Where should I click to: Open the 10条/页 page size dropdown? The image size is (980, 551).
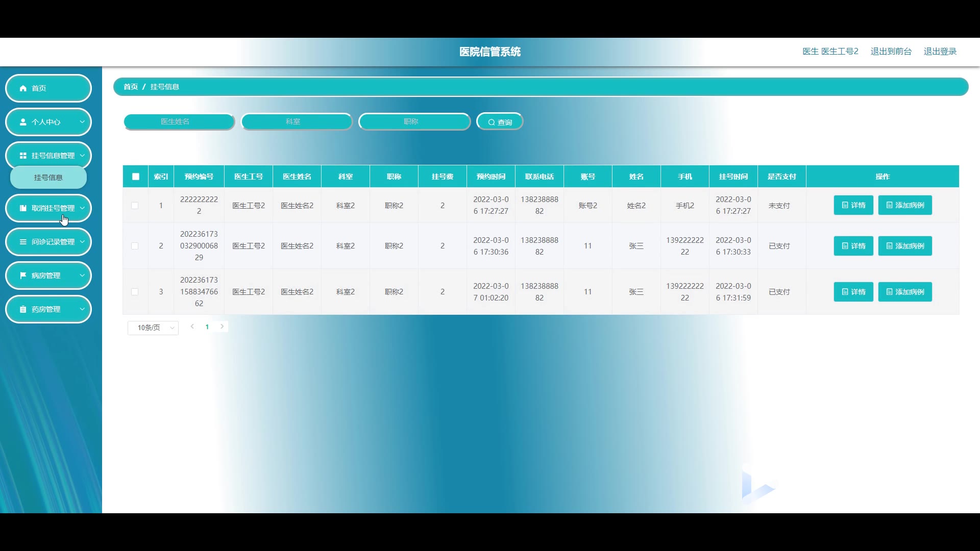tap(153, 328)
